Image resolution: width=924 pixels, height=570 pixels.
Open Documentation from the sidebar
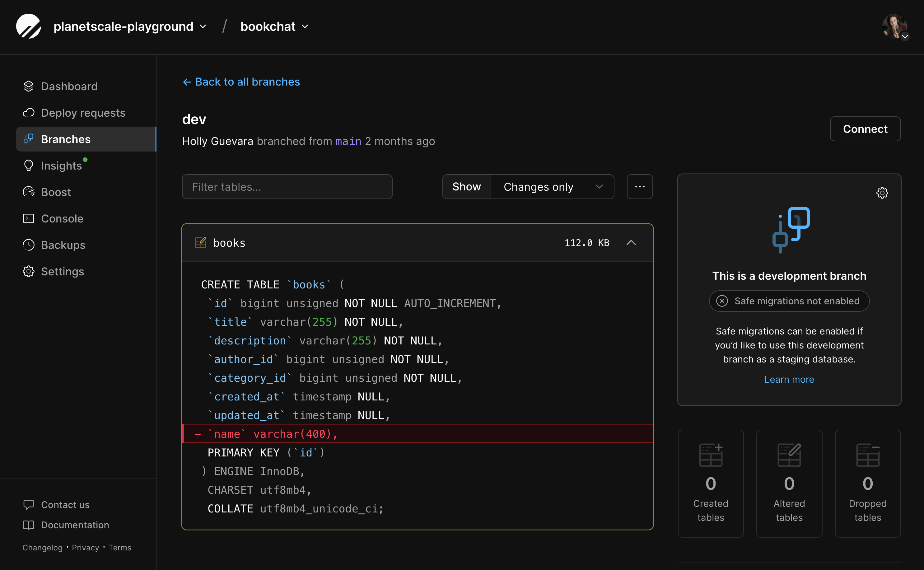[75, 525]
